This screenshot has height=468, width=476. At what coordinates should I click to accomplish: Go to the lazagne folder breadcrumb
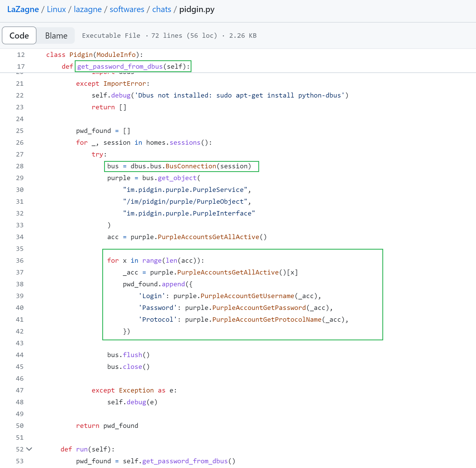tap(88, 9)
